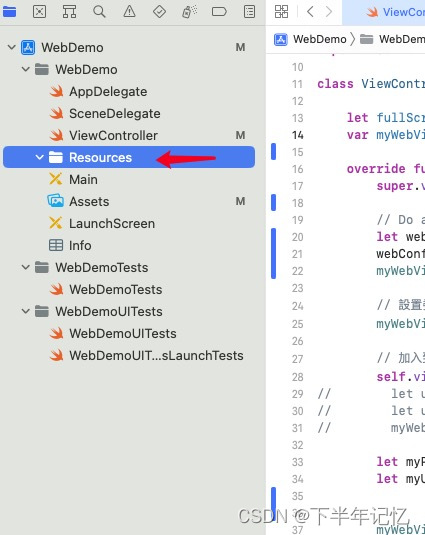Click line number 11 in gutter
Image resolution: width=425 pixels, height=535 pixels.
[297, 84]
